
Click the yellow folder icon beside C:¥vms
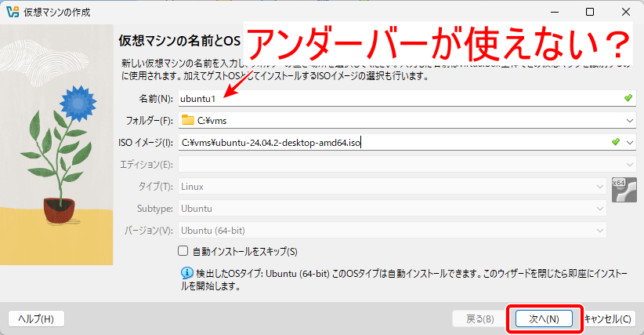[188, 120]
